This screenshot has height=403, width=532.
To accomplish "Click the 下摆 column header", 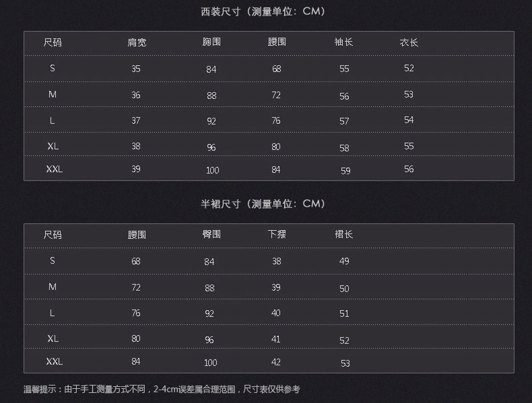I will [277, 234].
